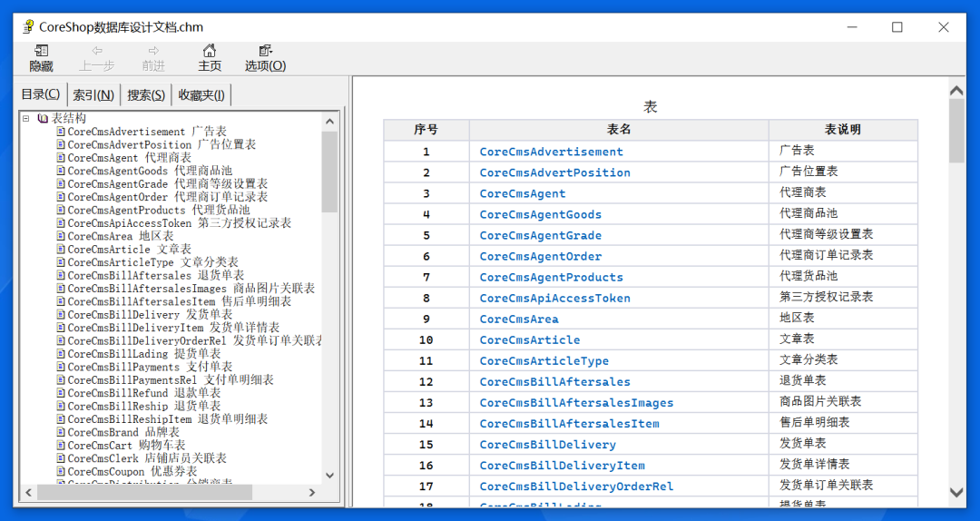Switch to the 搜索(S) tab
This screenshot has height=521, width=980.
pyautogui.click(x=146, y=95)
